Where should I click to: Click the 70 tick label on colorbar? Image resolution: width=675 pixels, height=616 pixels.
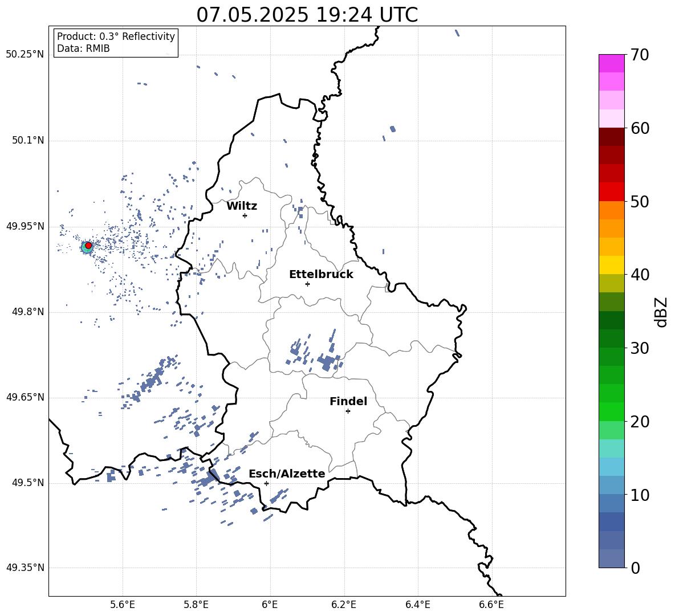[639, 55]
